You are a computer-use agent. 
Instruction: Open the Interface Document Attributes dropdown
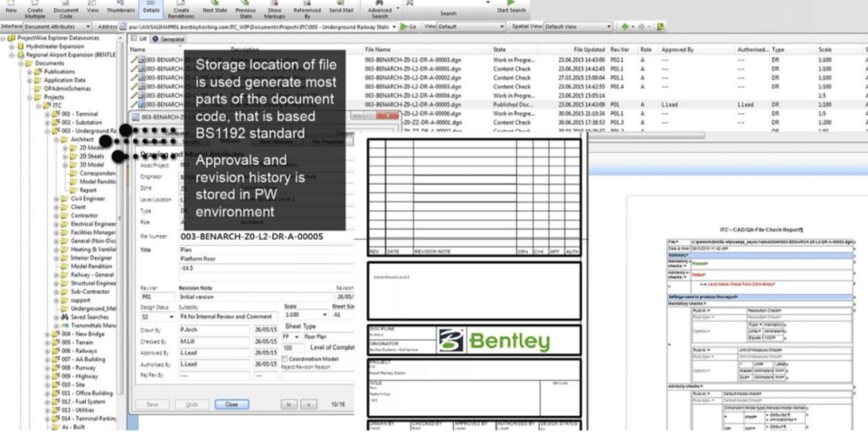[58, 26]
